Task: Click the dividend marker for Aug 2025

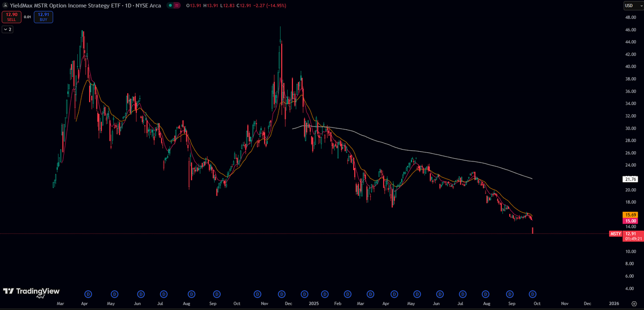Action: 486,294
